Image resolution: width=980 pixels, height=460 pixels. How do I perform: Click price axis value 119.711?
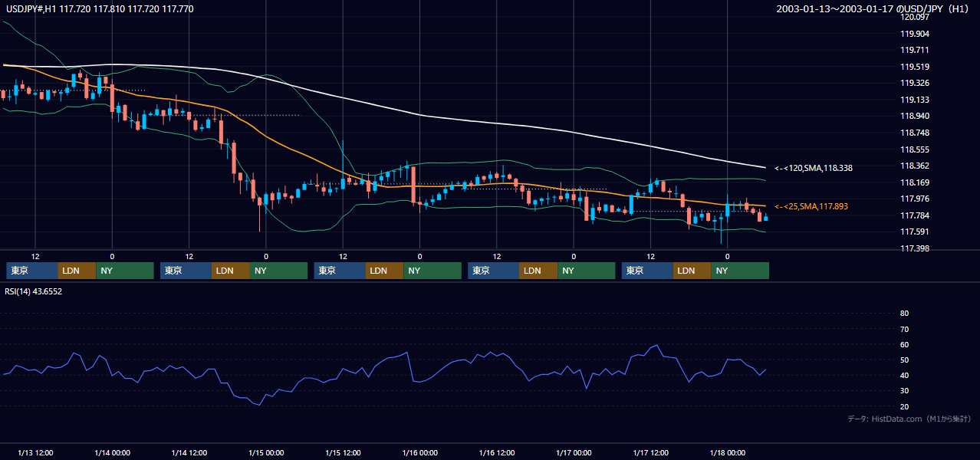[914, 50]
